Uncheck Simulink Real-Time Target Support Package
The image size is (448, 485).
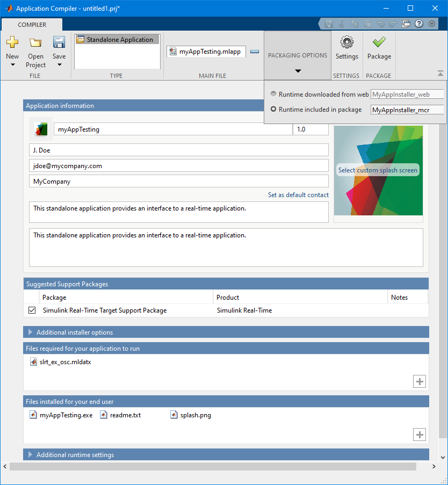tap(32, 310)
